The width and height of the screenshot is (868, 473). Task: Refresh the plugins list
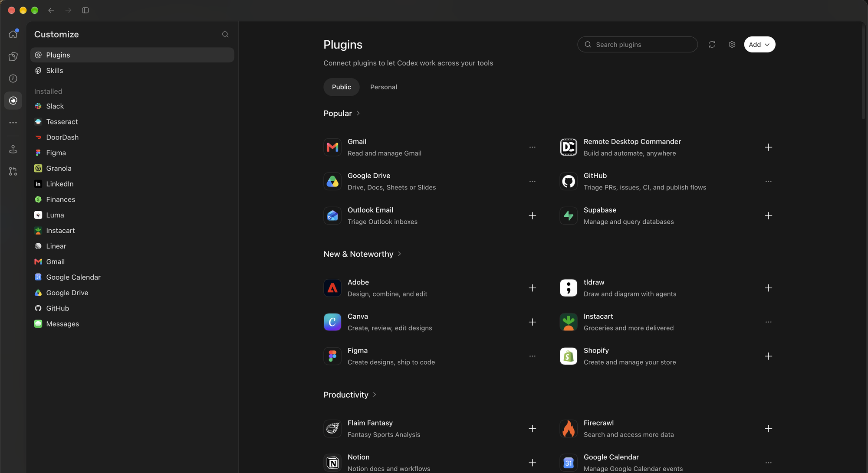(712, 45)
